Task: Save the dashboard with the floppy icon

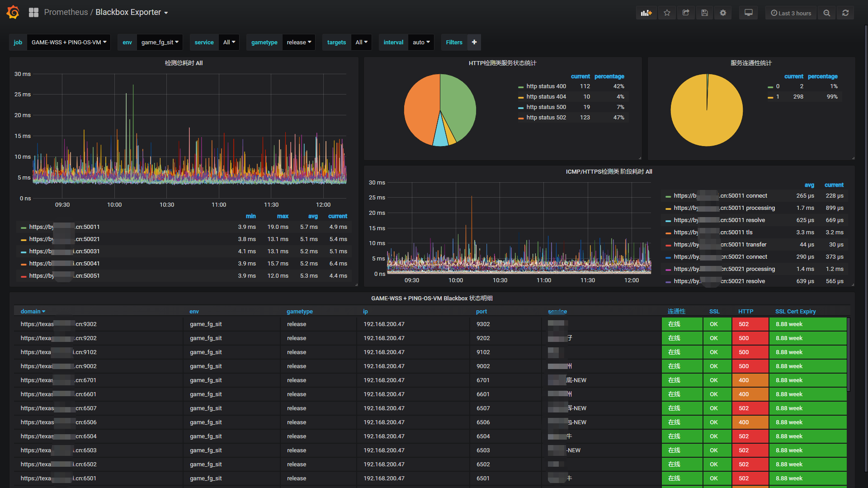Action: tap(704, 13)
